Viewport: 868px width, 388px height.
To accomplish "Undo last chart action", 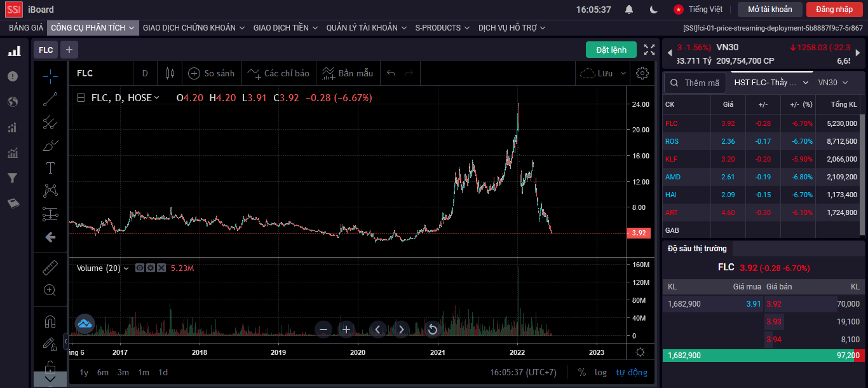I will [x=391, y=73].
